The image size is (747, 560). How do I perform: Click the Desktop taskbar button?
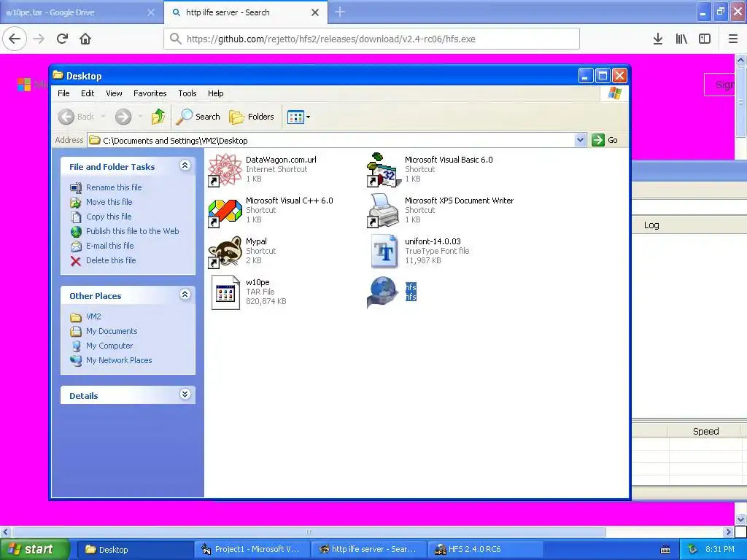coord(135,550)
